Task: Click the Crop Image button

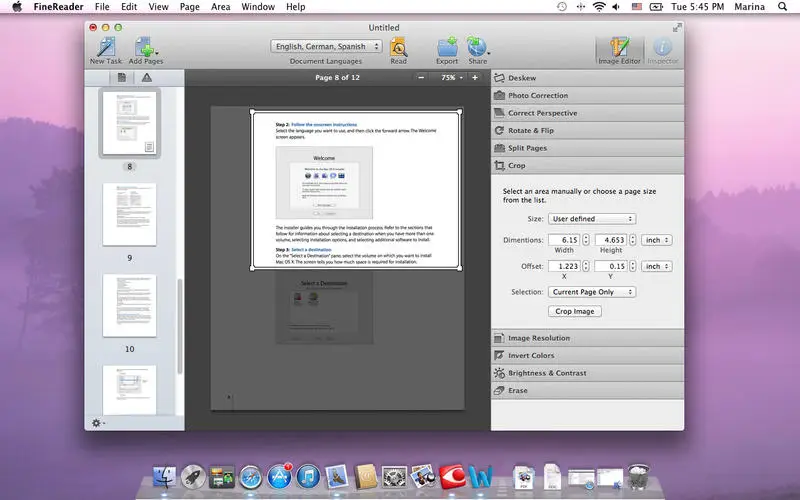Action: (575, 311)
